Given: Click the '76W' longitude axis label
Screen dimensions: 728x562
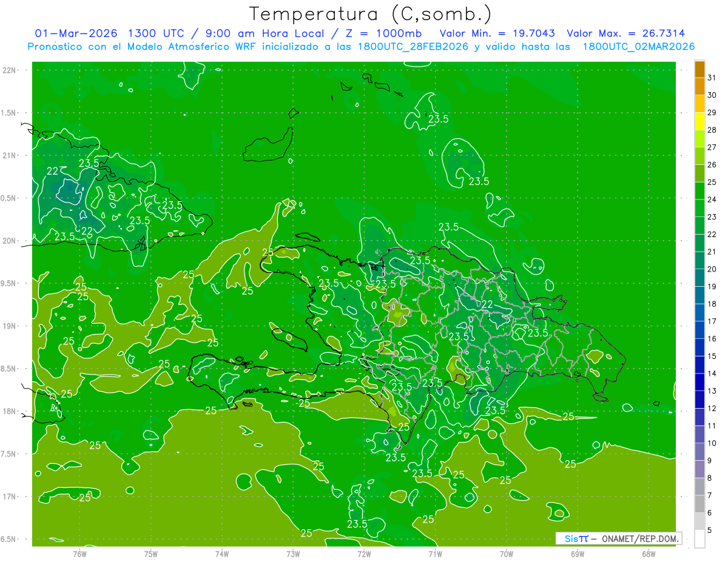Looking at the screenshot, I should point(79,554).
